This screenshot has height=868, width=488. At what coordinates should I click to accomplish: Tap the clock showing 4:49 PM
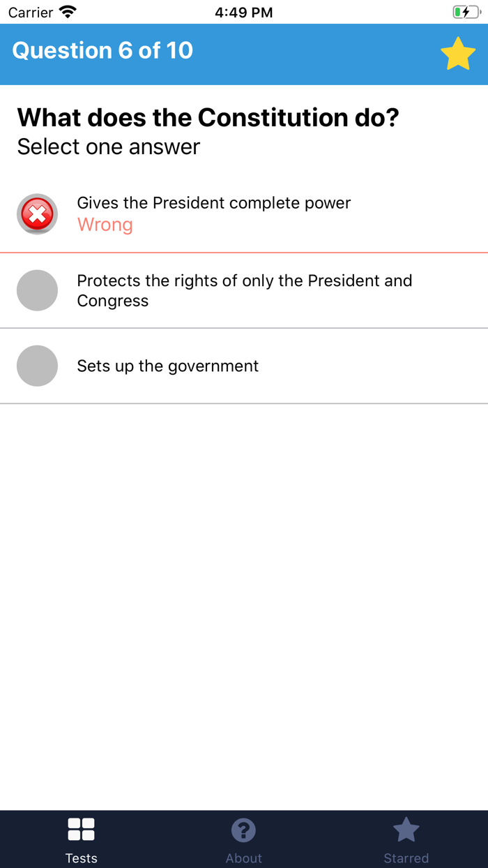point(243,12)
